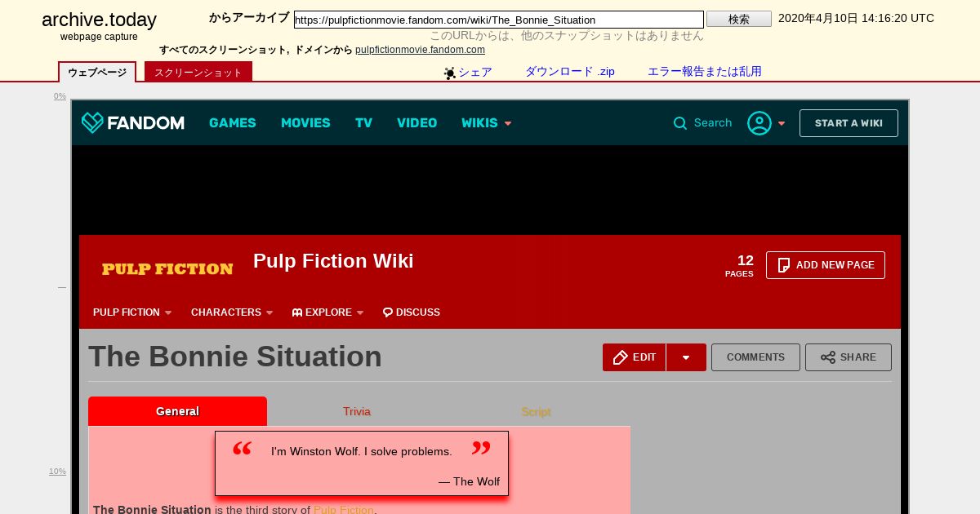Click the 検索 search button
The image size is (980, 514).
[739, 19]
